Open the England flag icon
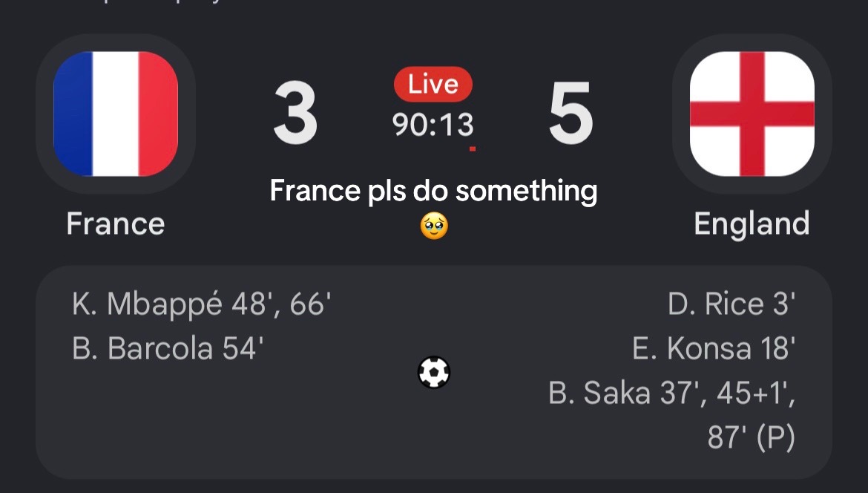 pos(752,114)
